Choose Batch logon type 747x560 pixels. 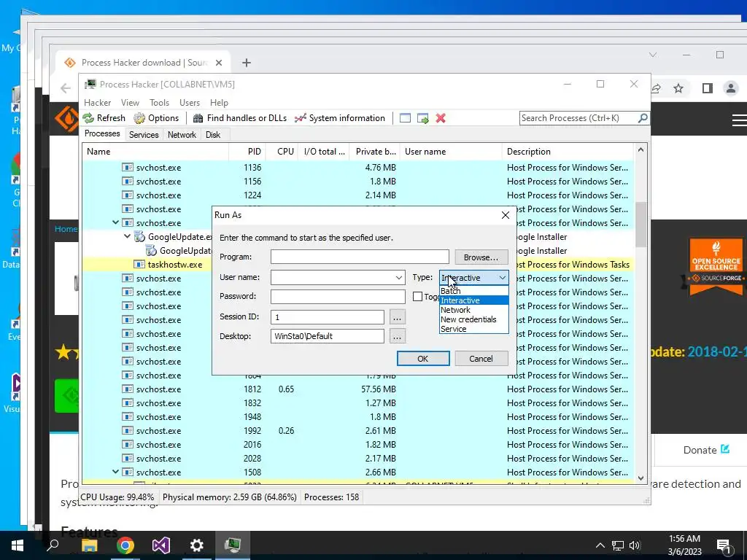click(474, 291)
